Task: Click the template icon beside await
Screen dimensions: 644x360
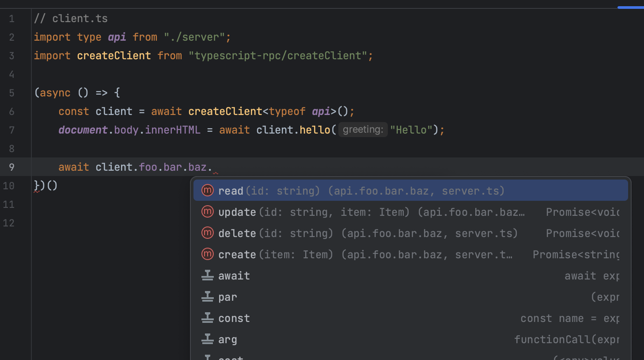Action: point(208,276)
